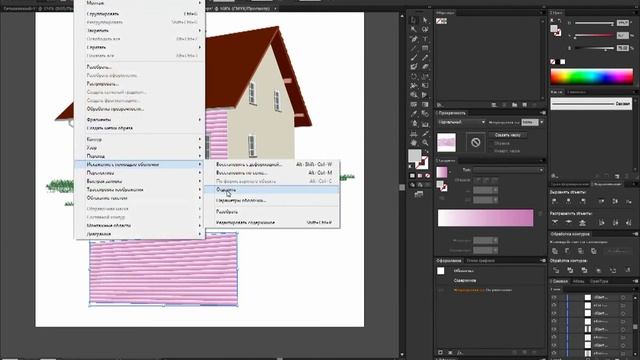640x360 pixels.
Task: Select the Pen tool
Action: [x=414, y=39]
